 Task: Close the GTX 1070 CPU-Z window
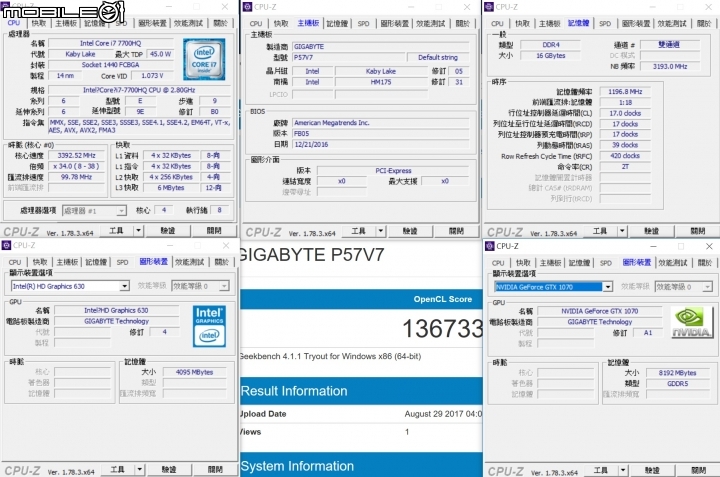709,247
